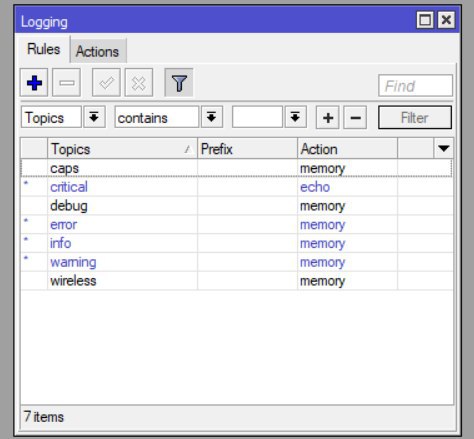Select the error rule row
Viewport: 474px width, 439px height.
click(x=237, y=225)
